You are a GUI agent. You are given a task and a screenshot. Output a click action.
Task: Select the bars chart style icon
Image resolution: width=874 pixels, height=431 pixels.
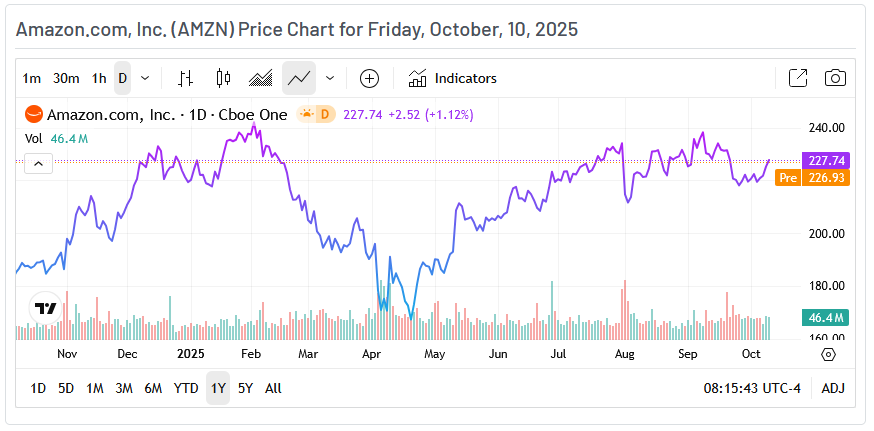coord(185,78)
